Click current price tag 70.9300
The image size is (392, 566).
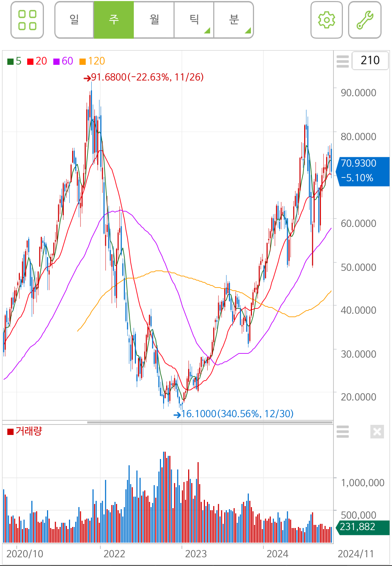pos(359,163)
